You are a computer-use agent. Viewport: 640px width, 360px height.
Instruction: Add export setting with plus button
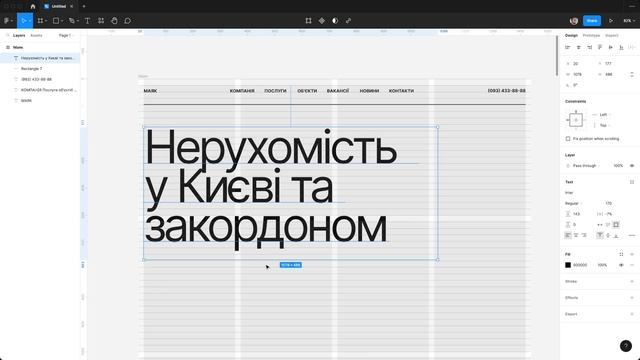tap(632, 314)
